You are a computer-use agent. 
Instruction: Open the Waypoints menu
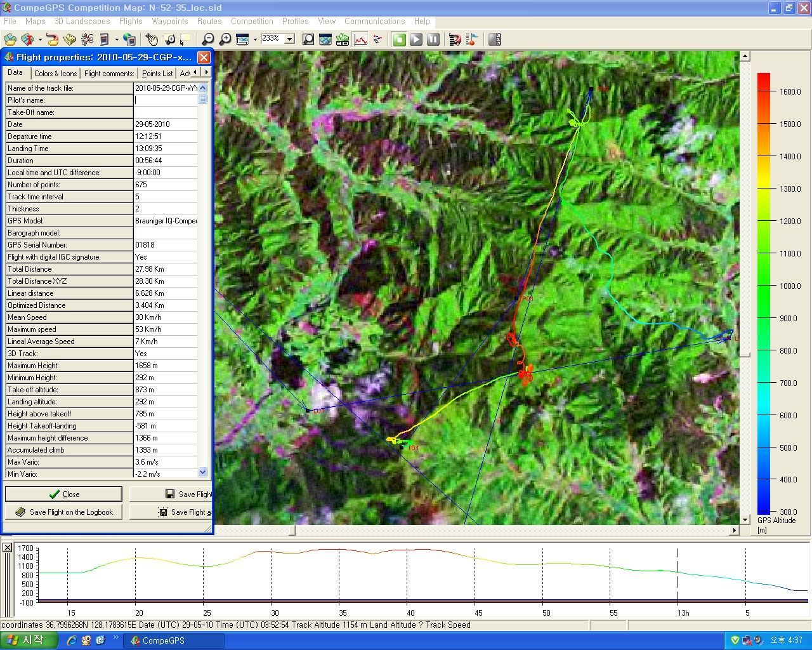[169, 21]
